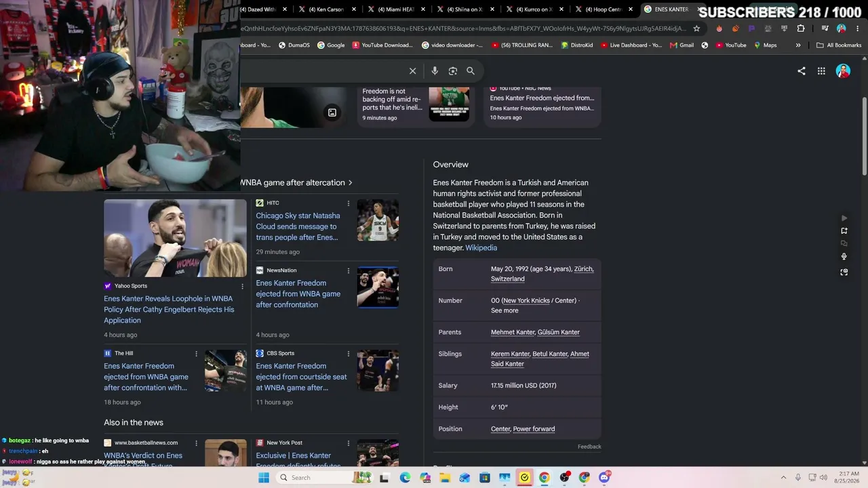The width and height of the screenshot is (868, 488).
Task: Open options for the CBS Sports article
Action: click(x=349, y=354)
